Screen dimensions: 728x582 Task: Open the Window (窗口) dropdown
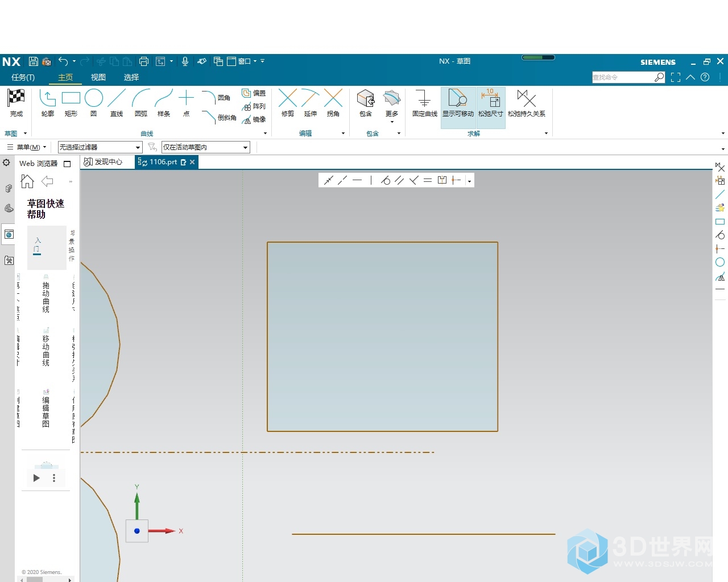click(x=242, y=61)
